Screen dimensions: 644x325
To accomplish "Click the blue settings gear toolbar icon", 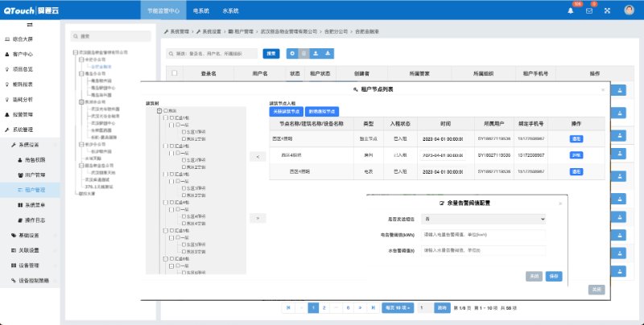I will pyautogui.click(x=292, y=53).
